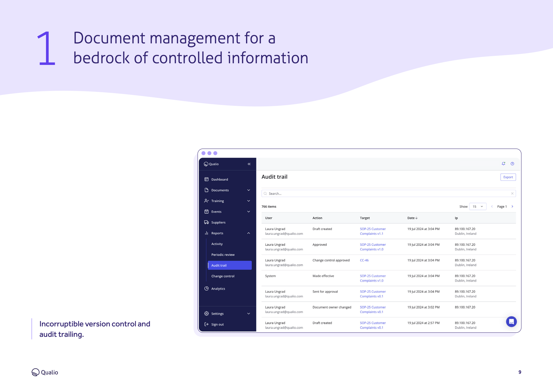Click the help question-mark icon

click(512, 164)
